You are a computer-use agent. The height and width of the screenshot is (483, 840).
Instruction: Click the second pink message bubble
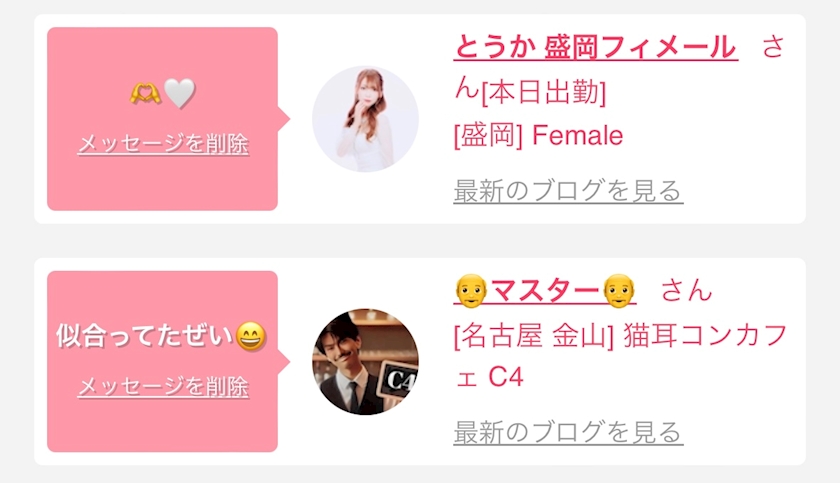(x=162, y=361)
